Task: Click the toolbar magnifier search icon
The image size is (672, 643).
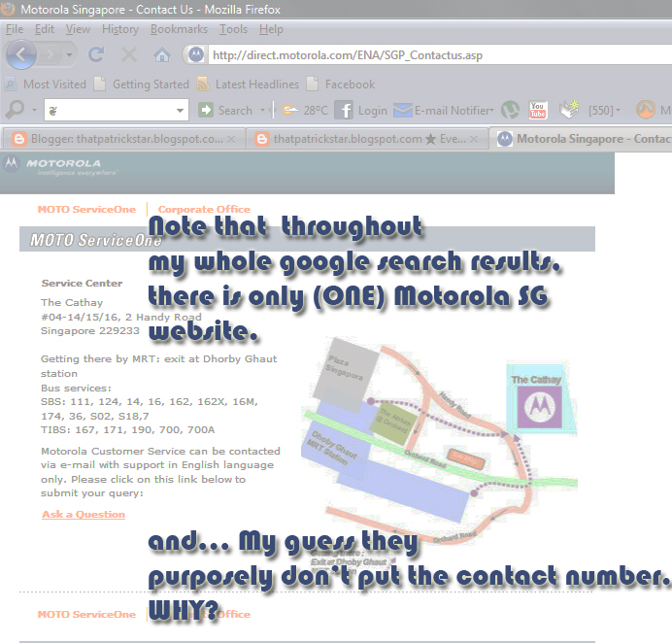Action: [x=15, y=110]
